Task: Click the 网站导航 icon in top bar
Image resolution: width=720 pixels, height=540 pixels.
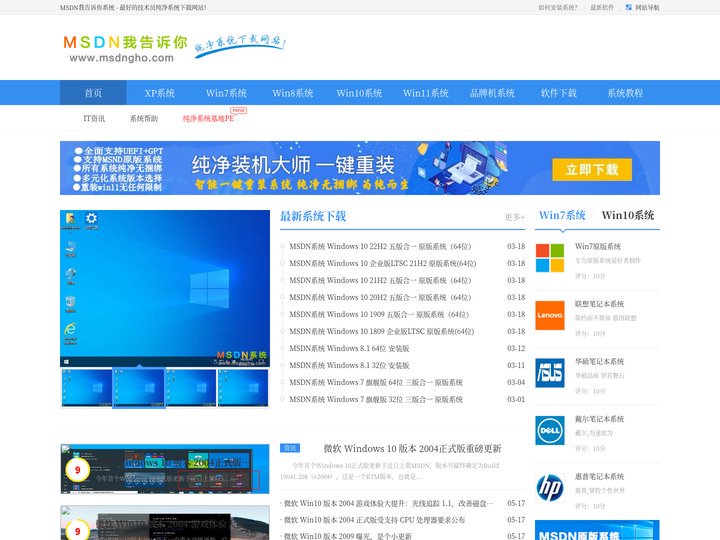Action: pyautogui.click(x=629, y=7)
